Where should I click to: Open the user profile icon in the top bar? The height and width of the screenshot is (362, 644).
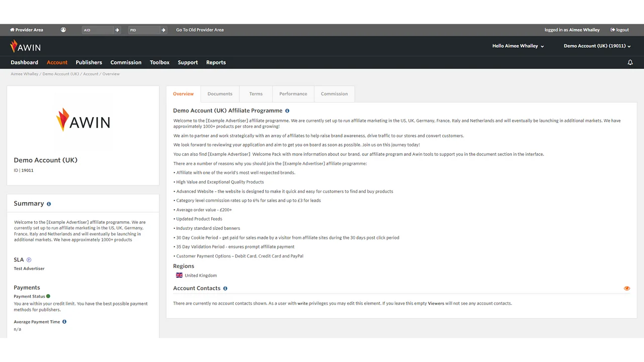tap(63, 30)
